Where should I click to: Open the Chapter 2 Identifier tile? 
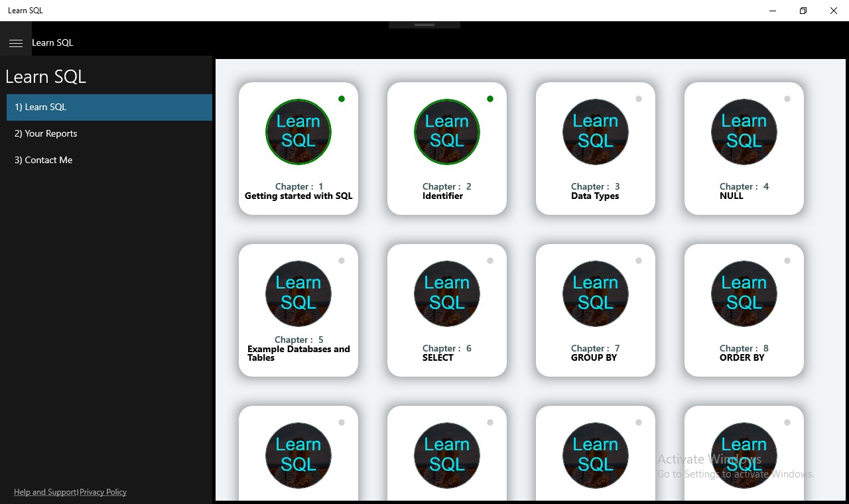pyautogui.click(x=446, y=149)
